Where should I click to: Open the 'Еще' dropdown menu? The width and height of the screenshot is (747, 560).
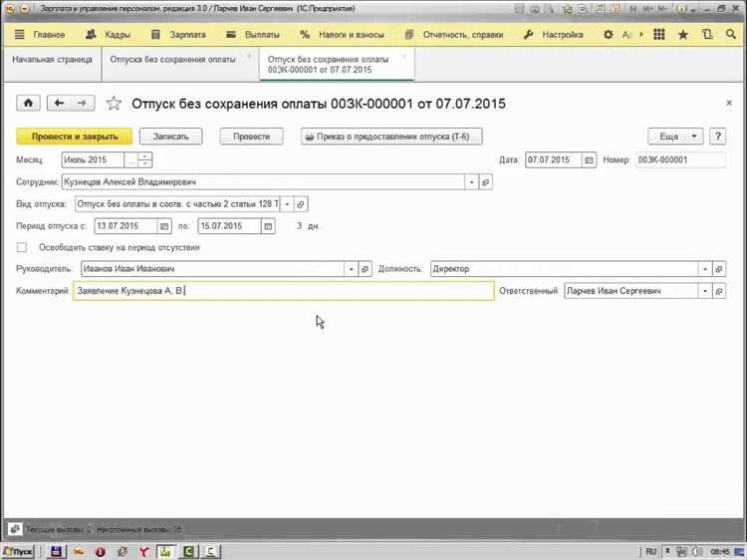[675, 137]
